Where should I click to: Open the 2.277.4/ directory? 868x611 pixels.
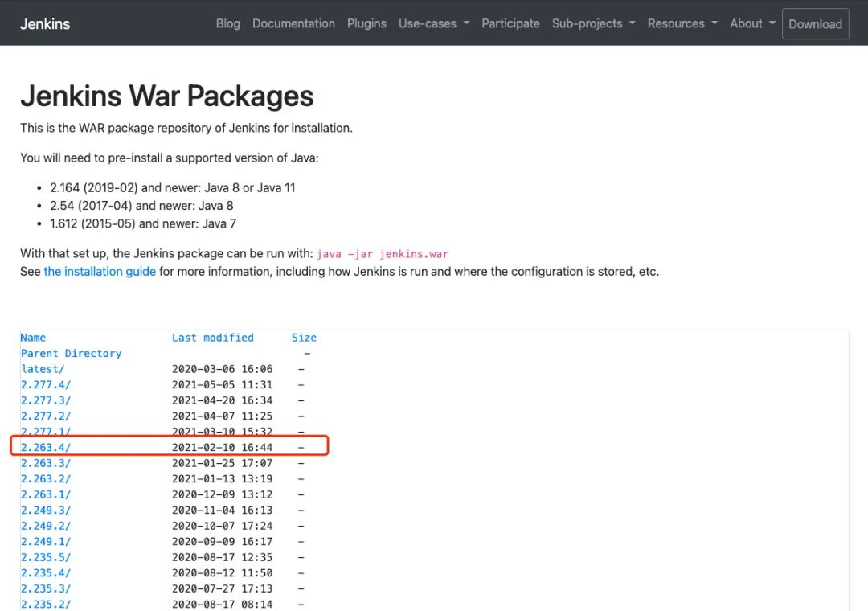pos(46,384)
